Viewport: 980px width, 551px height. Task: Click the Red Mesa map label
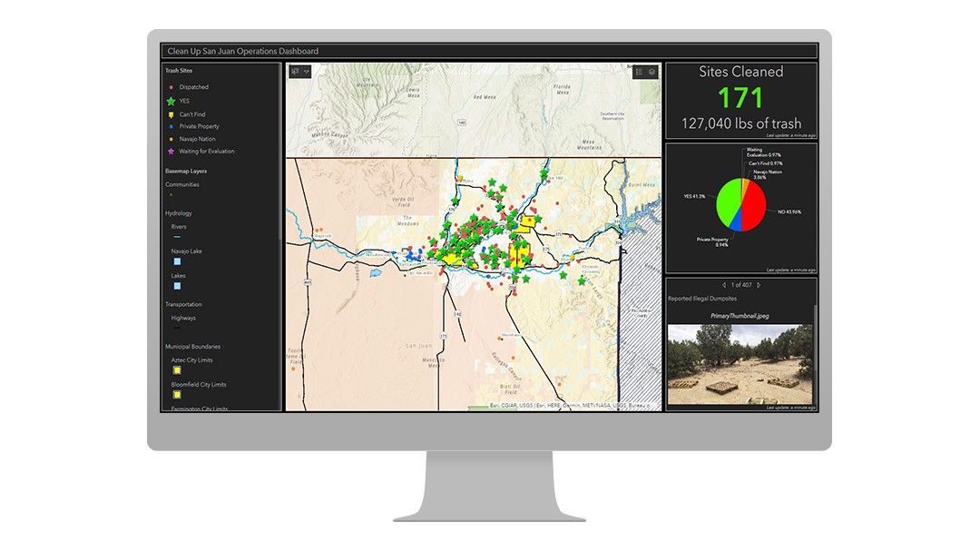(x=485, y=97)
